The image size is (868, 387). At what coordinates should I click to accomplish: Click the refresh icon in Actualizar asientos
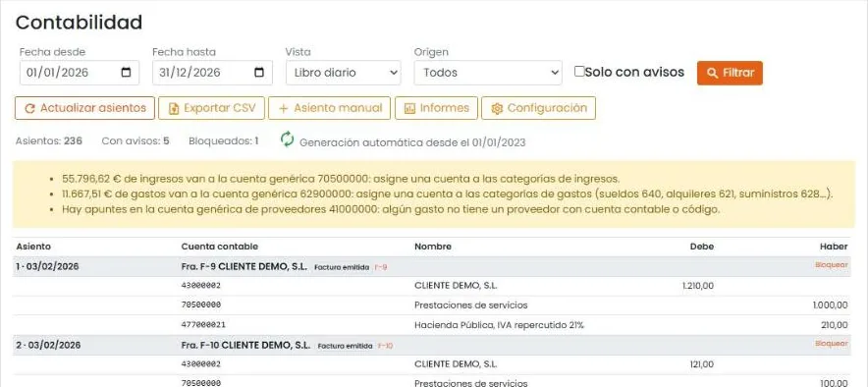[29, 108]
